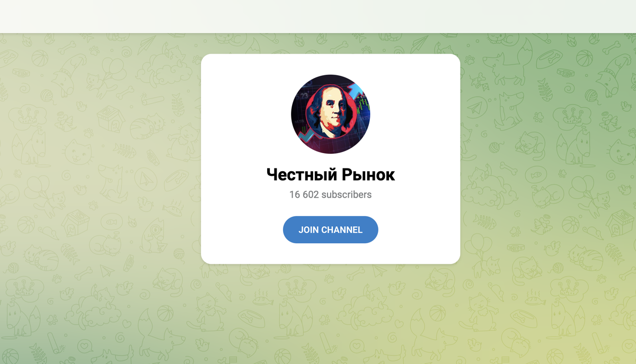Select the Честный Рынок channel title
This screenshot has height=364, width=636.
click(x=330, y=174)
